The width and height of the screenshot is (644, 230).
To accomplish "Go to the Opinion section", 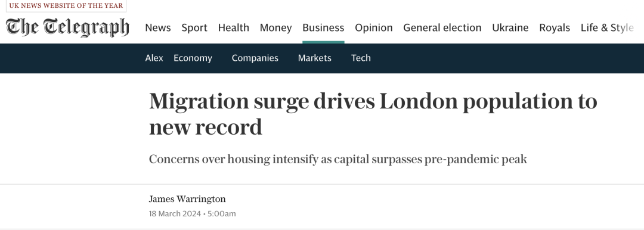I will click(374, 27).
